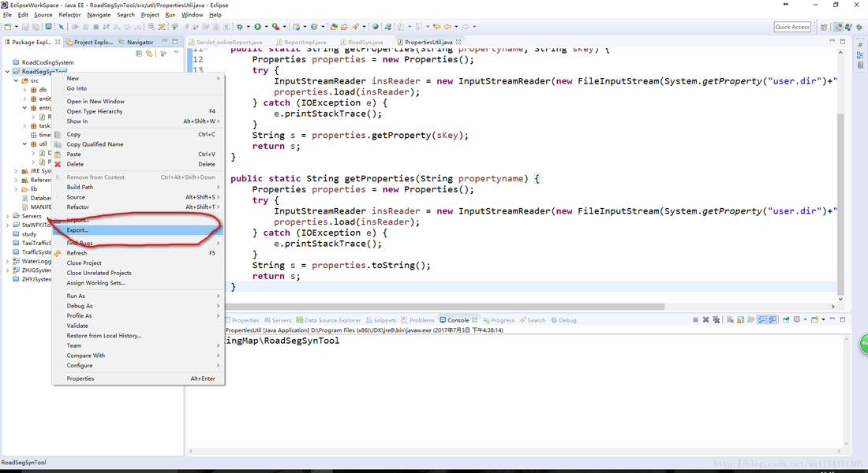Open Build Path submenu

(138, 188)
